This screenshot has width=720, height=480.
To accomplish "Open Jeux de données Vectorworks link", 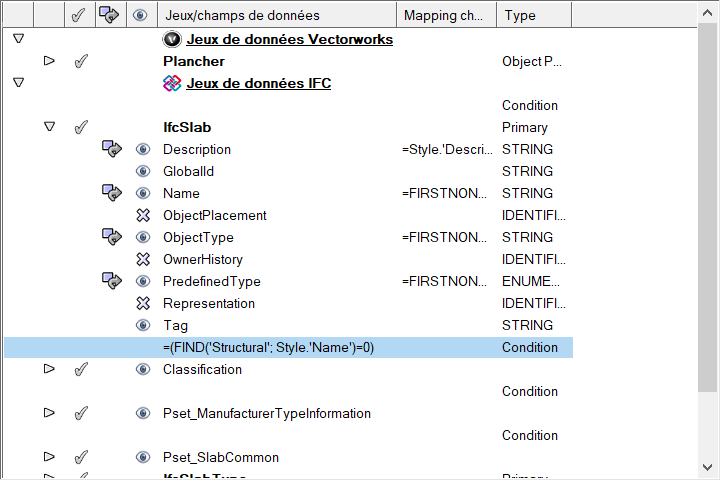I will 289,39.
